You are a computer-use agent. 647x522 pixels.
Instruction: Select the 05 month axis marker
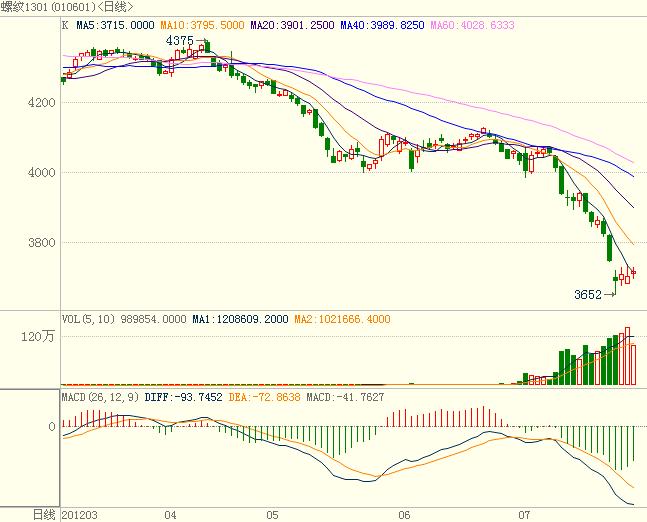(272, 514)
